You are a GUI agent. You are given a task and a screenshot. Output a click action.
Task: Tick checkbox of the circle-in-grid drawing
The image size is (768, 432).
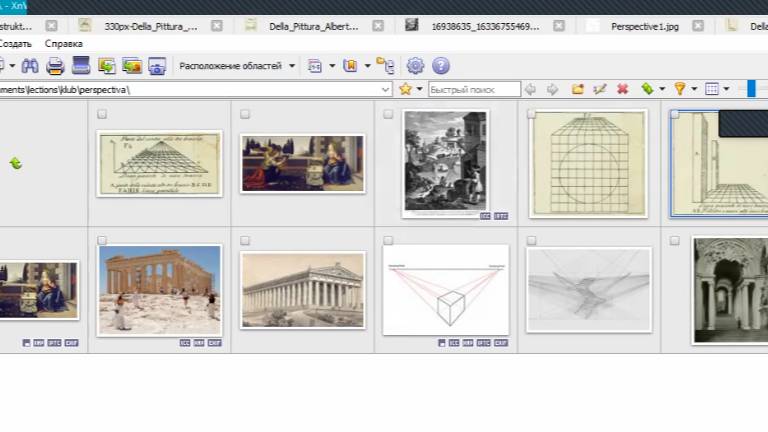pos(531,114)
